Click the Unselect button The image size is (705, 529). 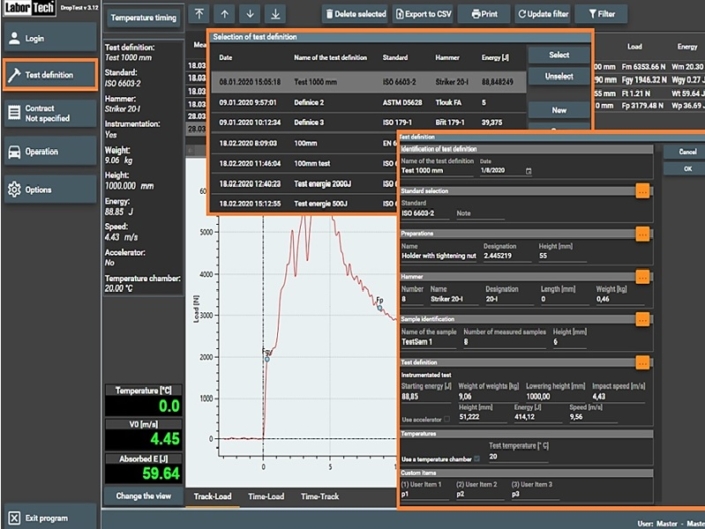(558, 75)
